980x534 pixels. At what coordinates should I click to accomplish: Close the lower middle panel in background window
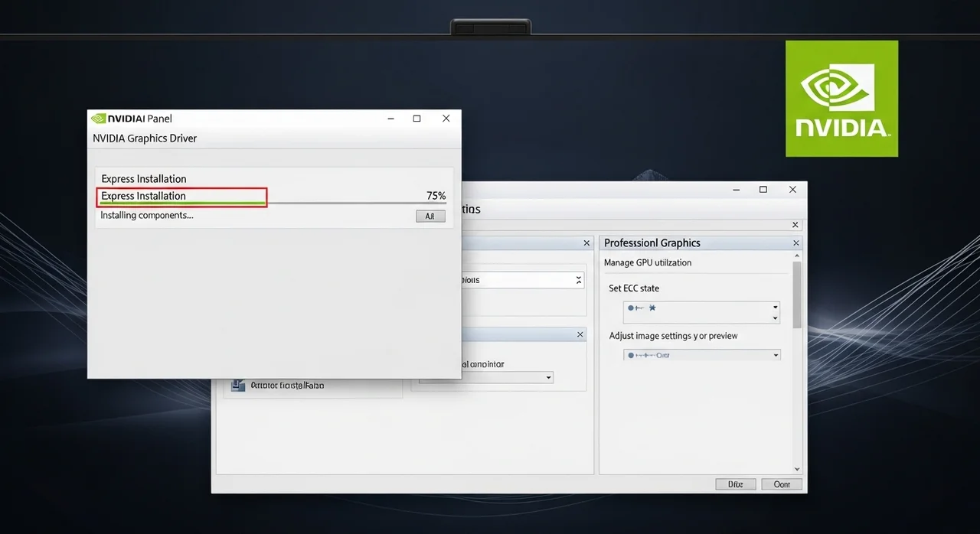coord(580,335)
